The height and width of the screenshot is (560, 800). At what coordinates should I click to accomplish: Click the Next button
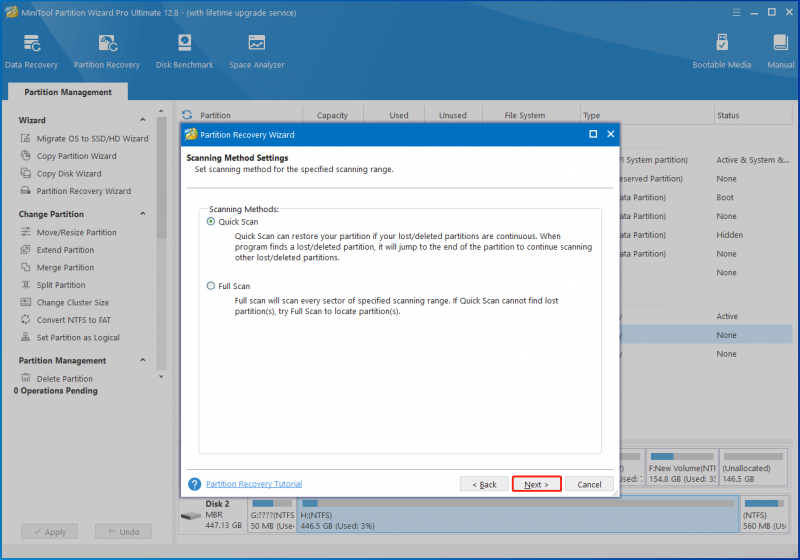536,484
